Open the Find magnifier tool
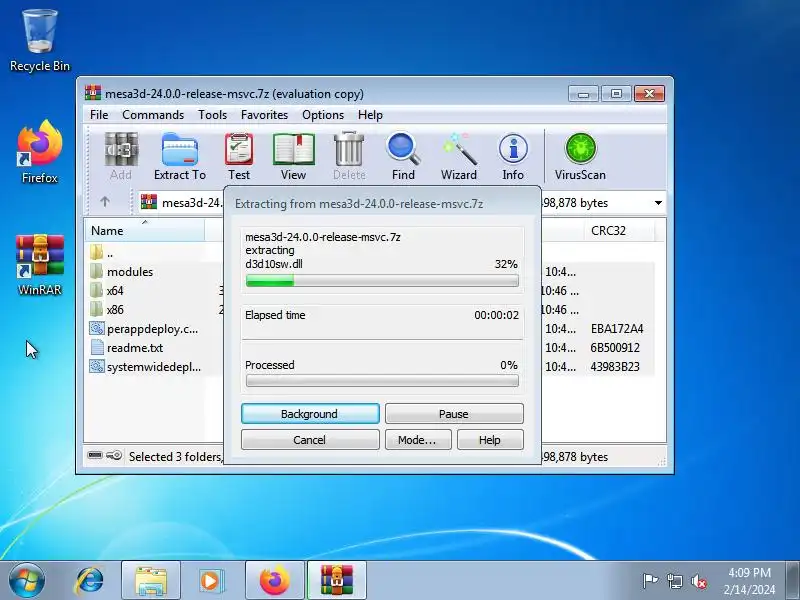 click(x=403, y=156)
